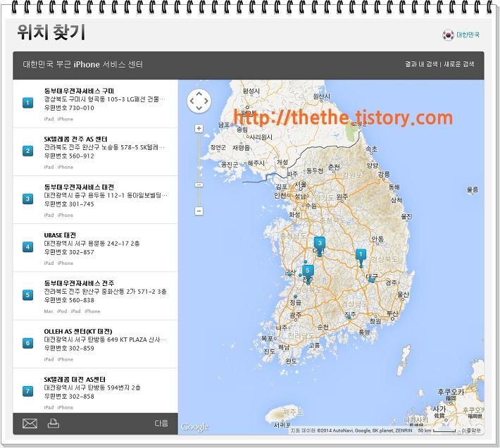Image resolution: width=500 pixels, height=448 pixels.
Task: Go to the next page with 다음
Action: pos(161,423)
